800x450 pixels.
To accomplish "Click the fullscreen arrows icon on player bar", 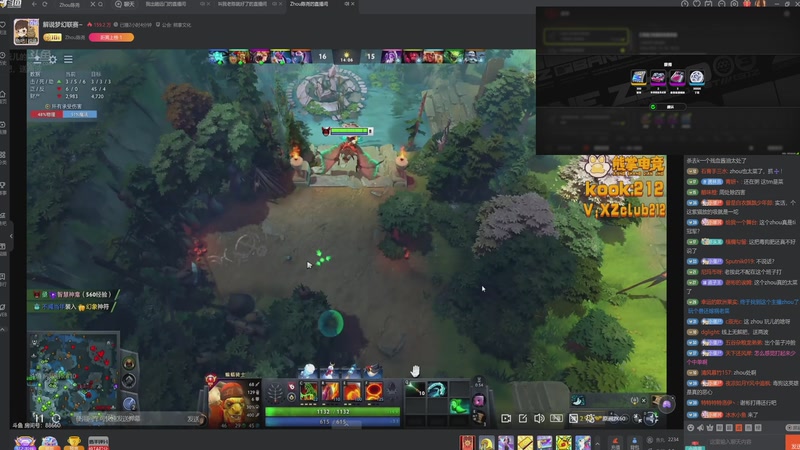I will (652, 418).
